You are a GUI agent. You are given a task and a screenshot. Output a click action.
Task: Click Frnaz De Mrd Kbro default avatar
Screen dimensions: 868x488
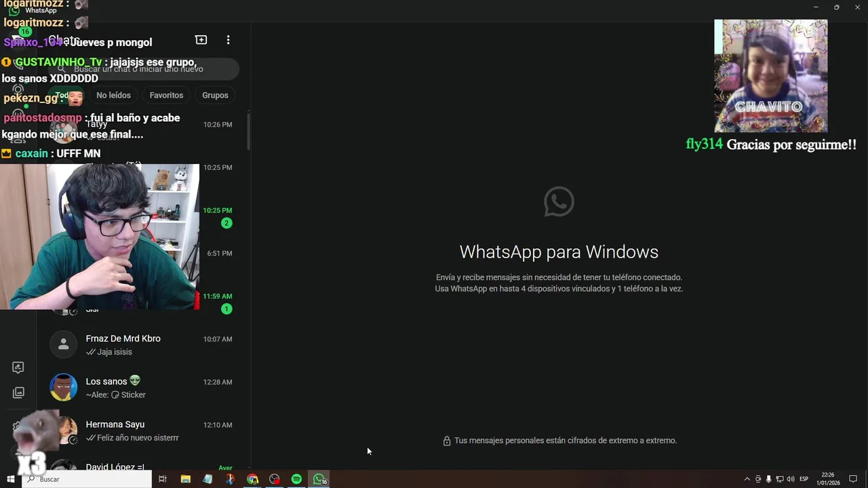63,345
